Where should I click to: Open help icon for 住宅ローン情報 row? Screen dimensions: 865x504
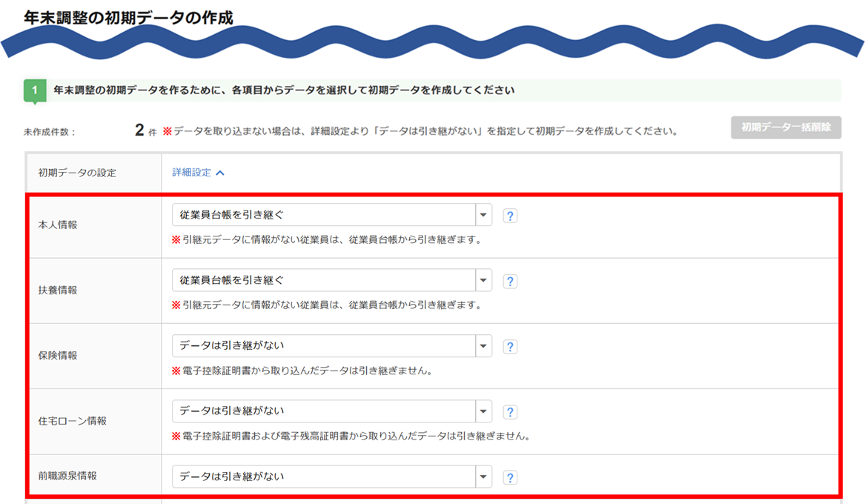point(510,412)
